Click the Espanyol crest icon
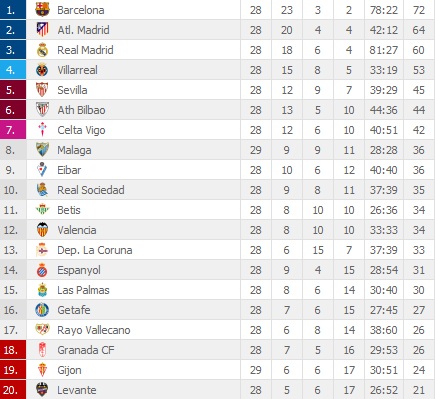This screenshot has height=399, width=435. click(42, 270)
